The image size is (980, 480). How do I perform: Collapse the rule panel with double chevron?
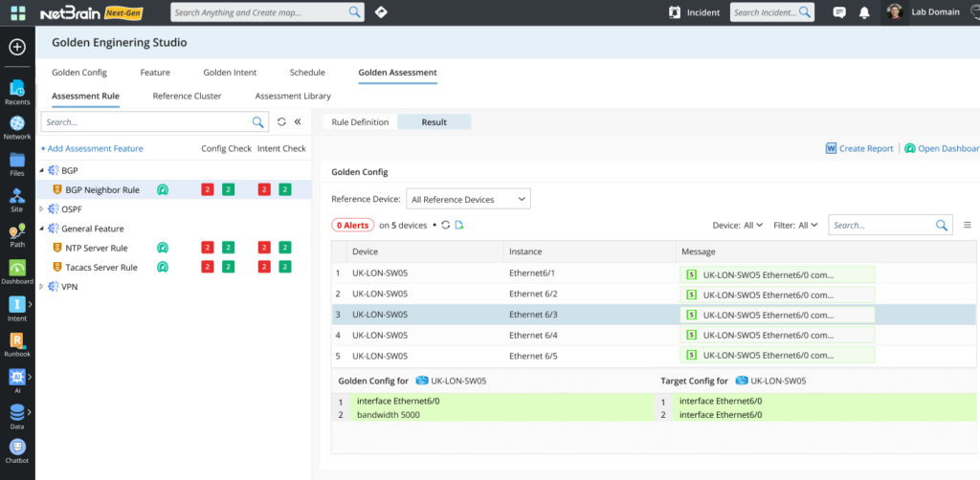click(299, 121)
